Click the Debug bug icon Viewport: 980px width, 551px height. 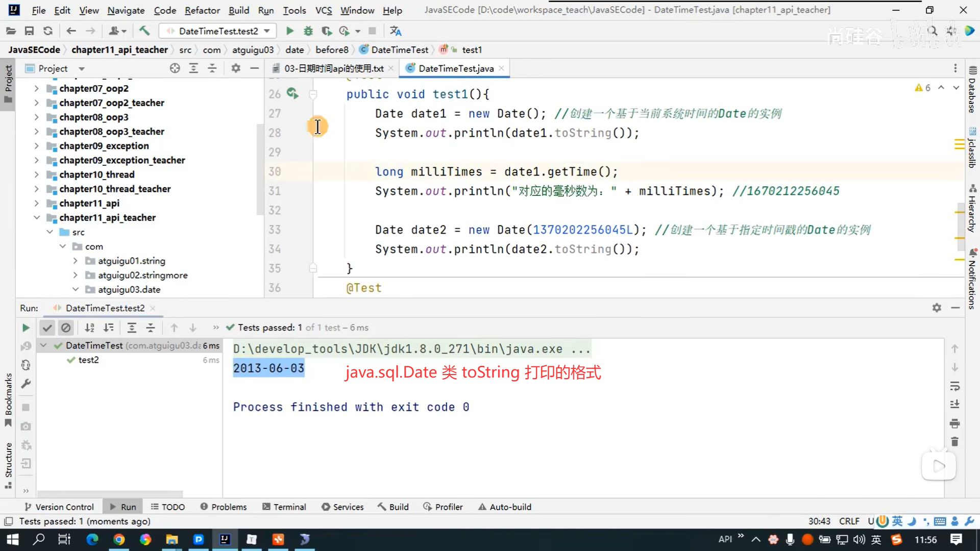(308, 31)
